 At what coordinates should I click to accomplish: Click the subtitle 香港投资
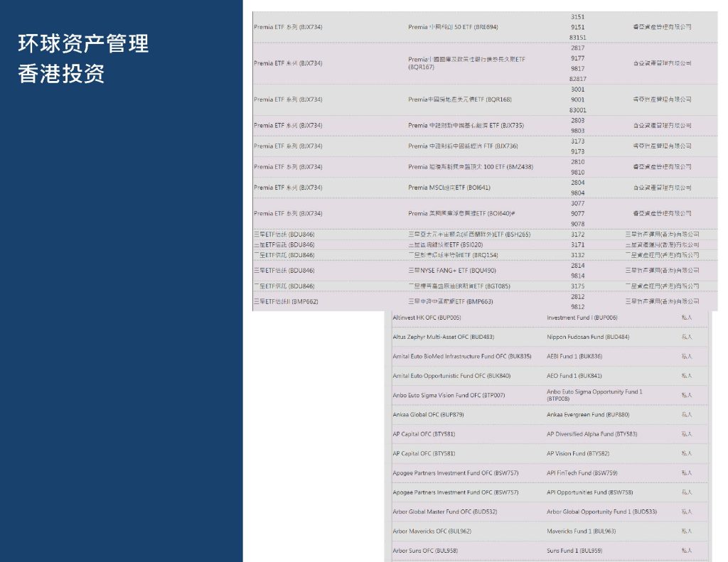click(x=61, y=74)
